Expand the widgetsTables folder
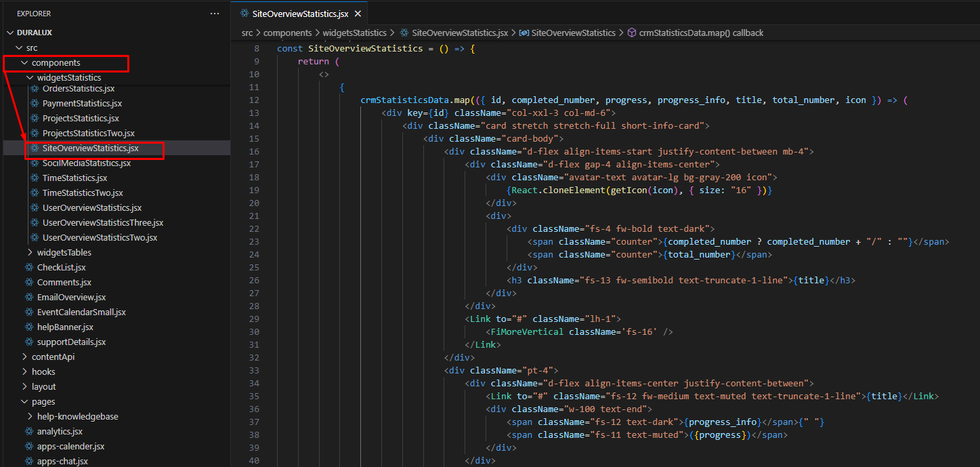 pos(30,253)
